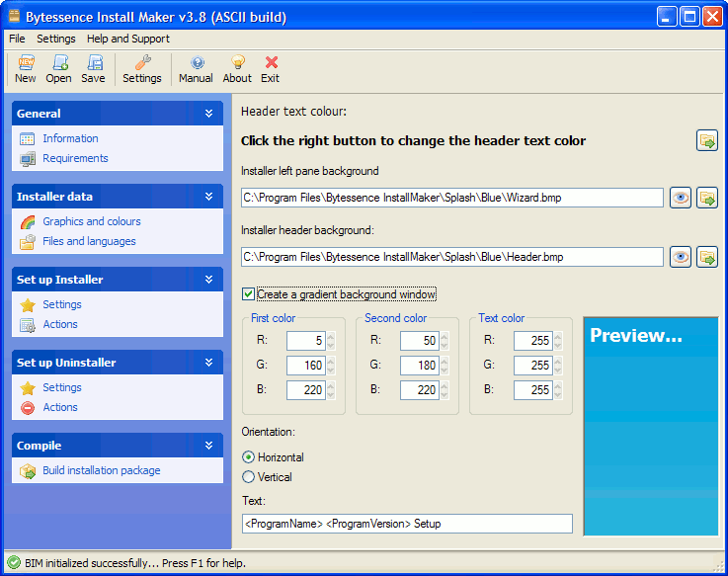Collapse the Installer data section
Image resolution: width=728 pixels, height=576 pixels.
[209, 197]
